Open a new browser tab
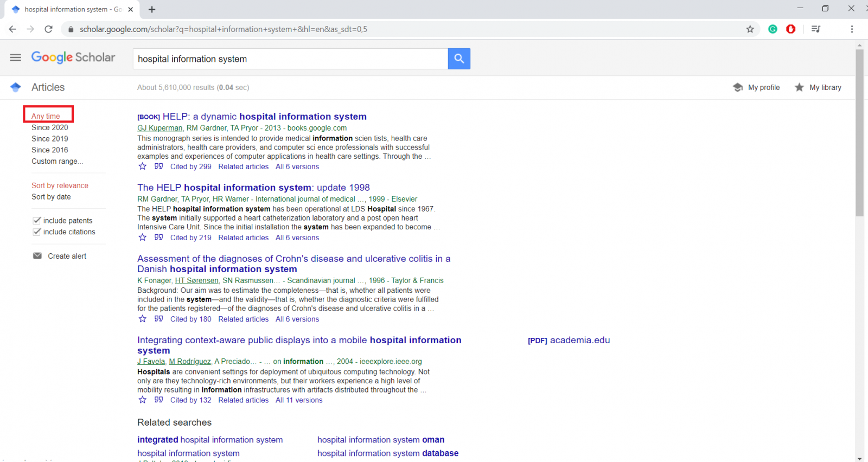The image size is (868, 462). [x=152, y=9]
